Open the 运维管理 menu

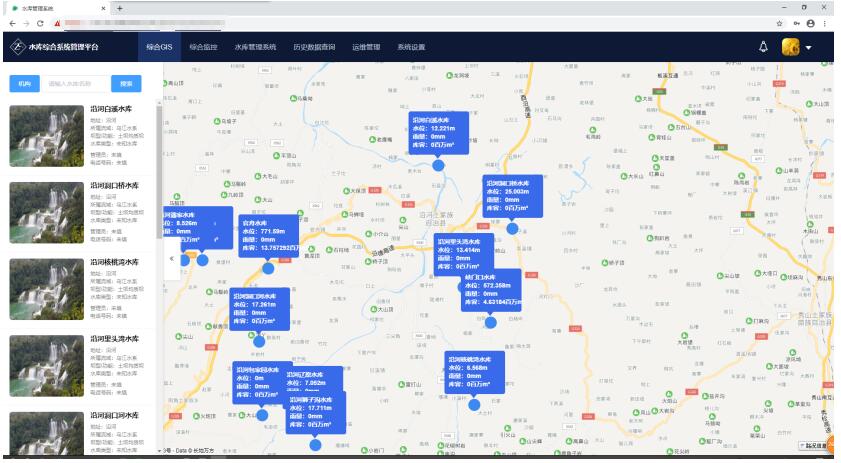tap(366, 47)
